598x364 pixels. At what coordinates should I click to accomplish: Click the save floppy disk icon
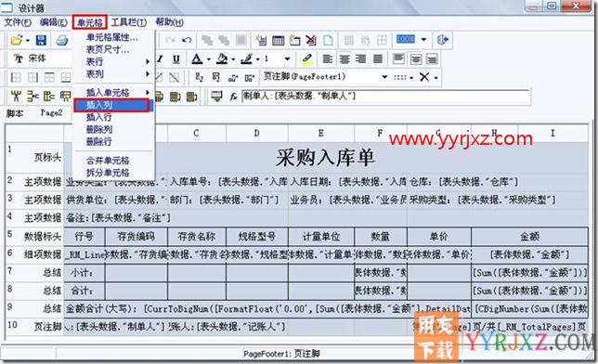pos(41,40)
